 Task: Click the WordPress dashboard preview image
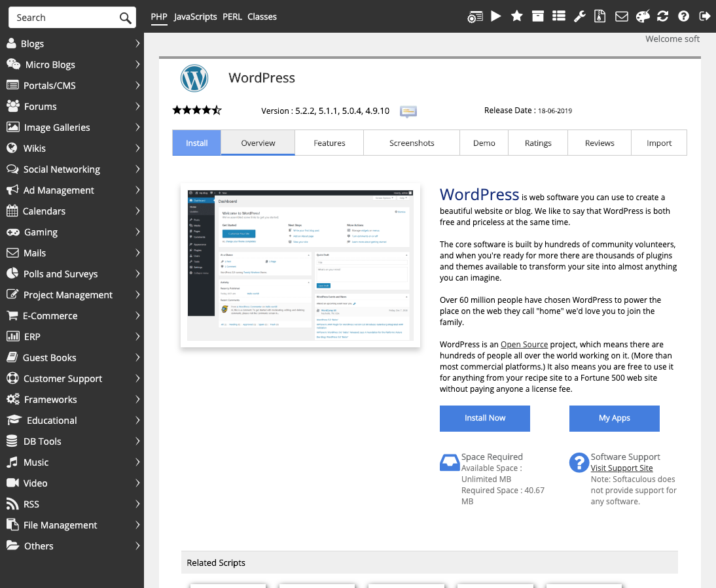299,266
